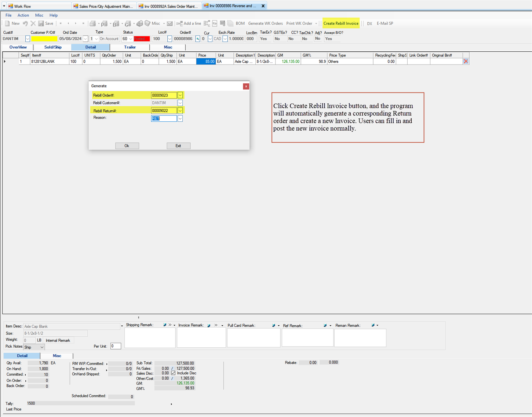Viewport: 532px width, 417px height.
Task: Open the Reason dropdown in Generate dialog
Action: (180, 118)
